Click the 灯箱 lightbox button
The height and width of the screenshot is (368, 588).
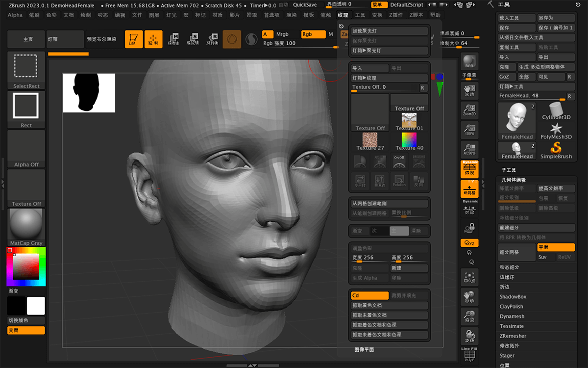pos(65,39)
